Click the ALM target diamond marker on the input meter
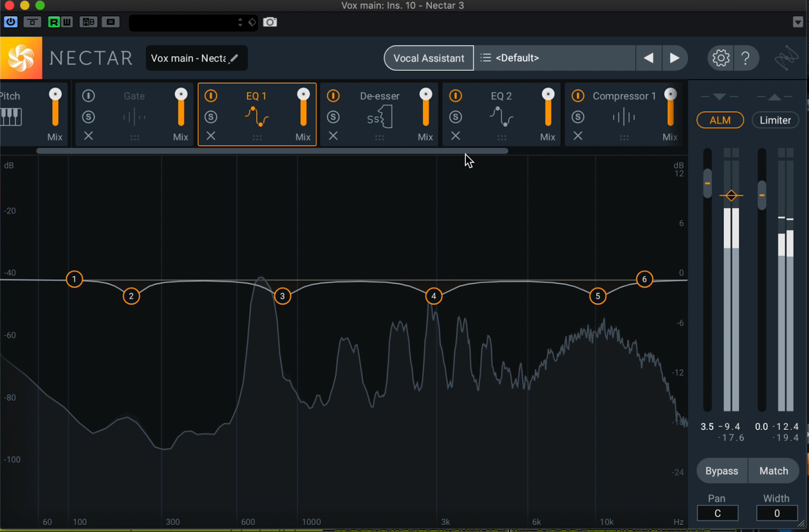809x532 pixels. point(731,196)
